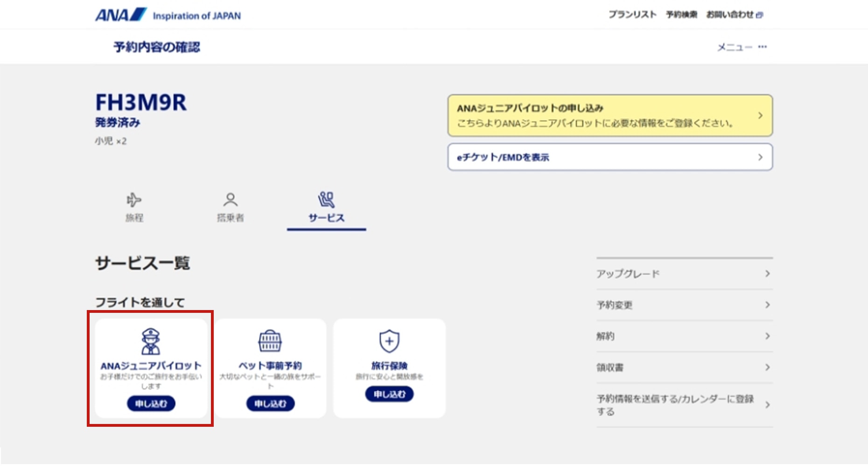Click the ANAジュニアパイロット pilot icon

pyautogui.click(x=150, y=341)
